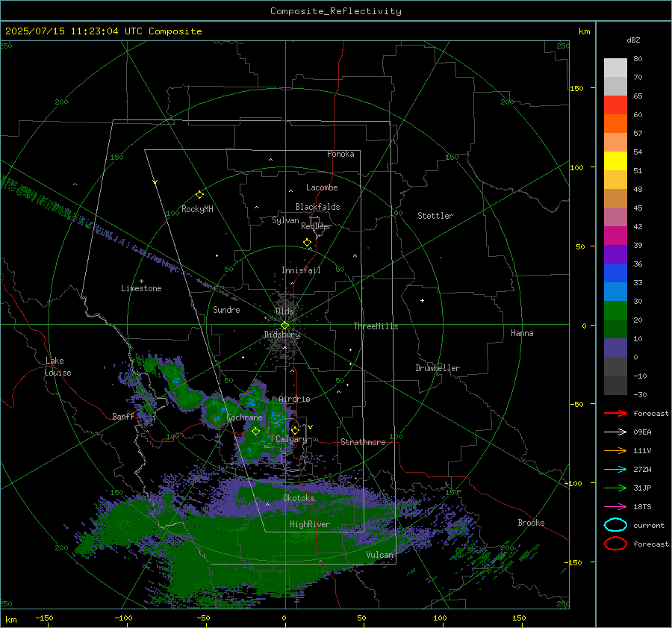Click the yellow diamond marker near Cochrane
This screenshot has height=628, width=672.
pos(255,431)
